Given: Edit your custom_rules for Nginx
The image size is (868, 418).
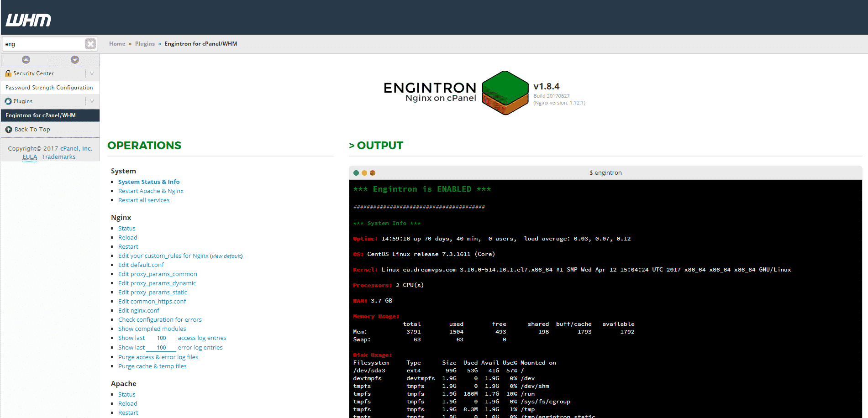Looking at the screenshot, I should pyautogui.click(x=163, y=256).
